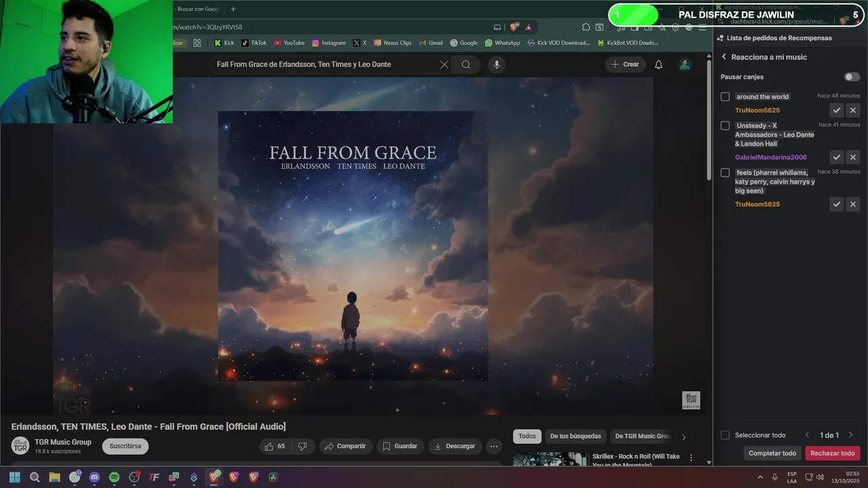Screen dimensions: 868x488
Task: Open more actions ellipsis below video
Action: tap(494, 446)
